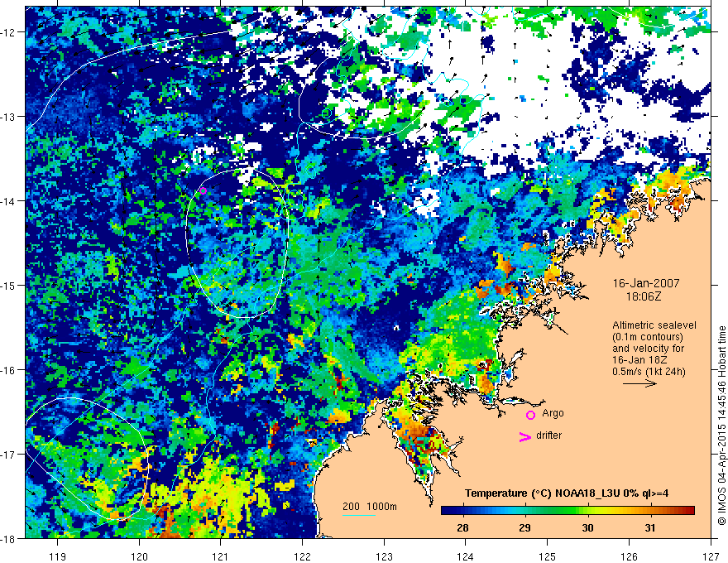Click the color bar label 31
The image size is (728, 563).
(x=650, y=527)
